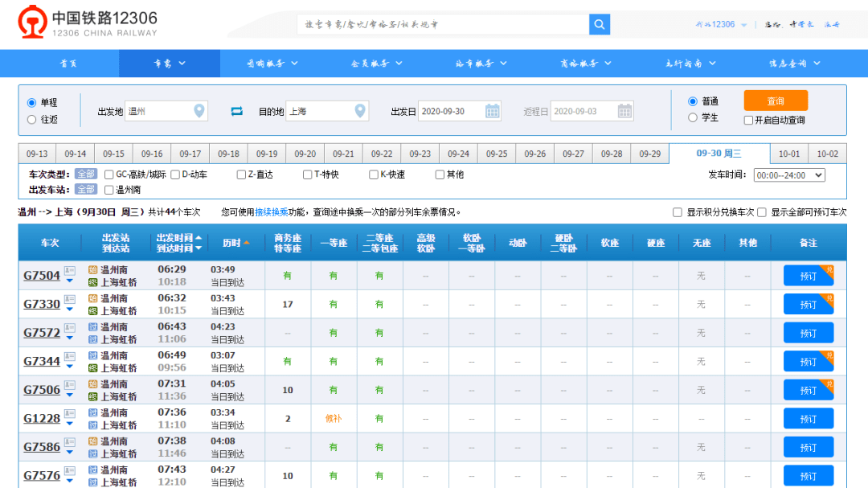
Task: Open the seat info card icon for G7330
Action: pos(70,299)
